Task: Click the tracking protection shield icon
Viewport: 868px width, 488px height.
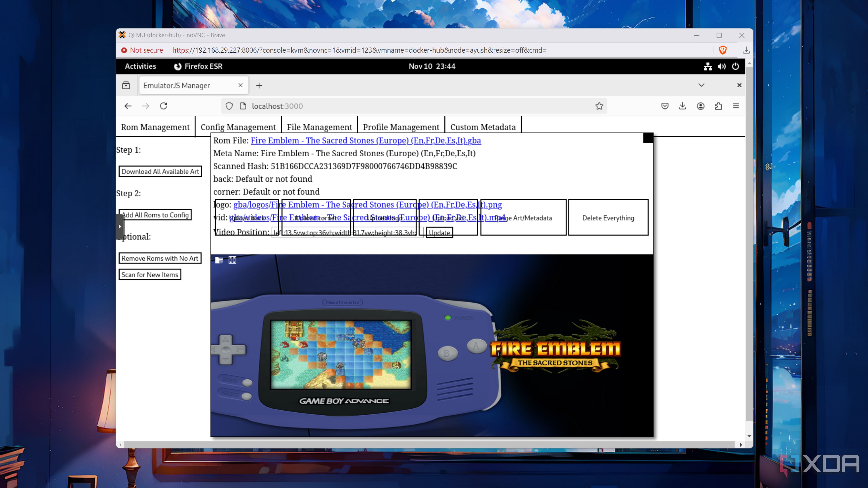Action: (229, 106)
